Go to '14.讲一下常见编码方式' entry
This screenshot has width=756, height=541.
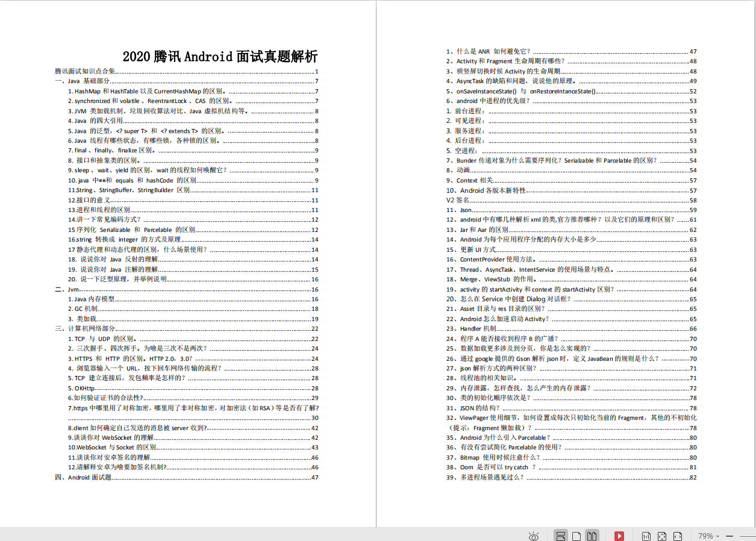click(193, 220)
